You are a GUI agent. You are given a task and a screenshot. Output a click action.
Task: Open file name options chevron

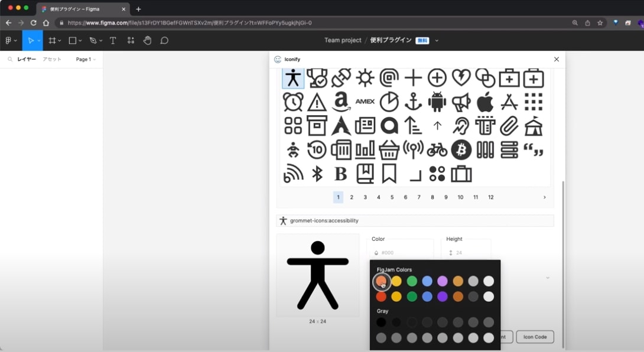pyautogui.click(x=437, y=41)
